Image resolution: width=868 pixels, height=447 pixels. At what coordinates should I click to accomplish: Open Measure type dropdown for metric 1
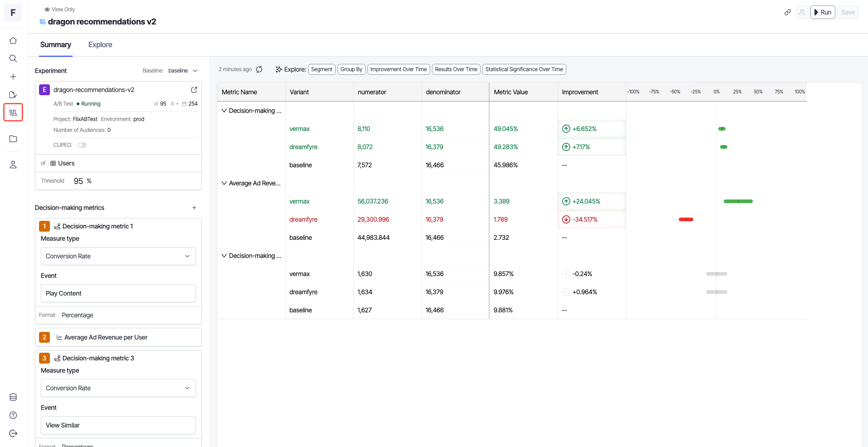(118, 256)
